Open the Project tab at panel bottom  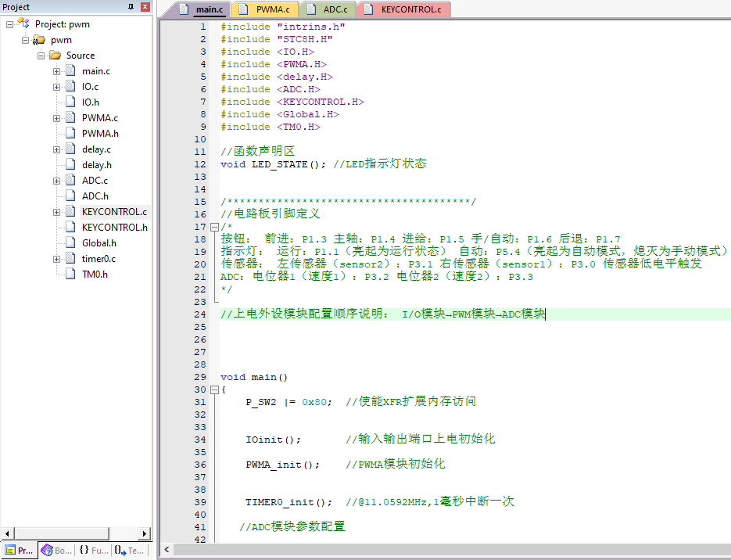coord(19,551)
